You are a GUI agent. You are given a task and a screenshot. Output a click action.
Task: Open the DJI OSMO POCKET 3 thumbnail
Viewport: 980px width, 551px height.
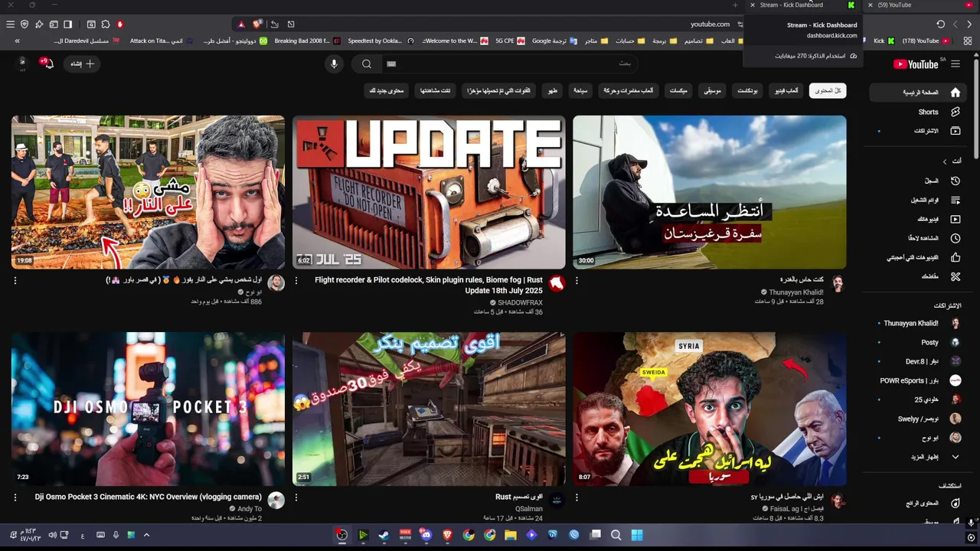click(x=148, y=409)
